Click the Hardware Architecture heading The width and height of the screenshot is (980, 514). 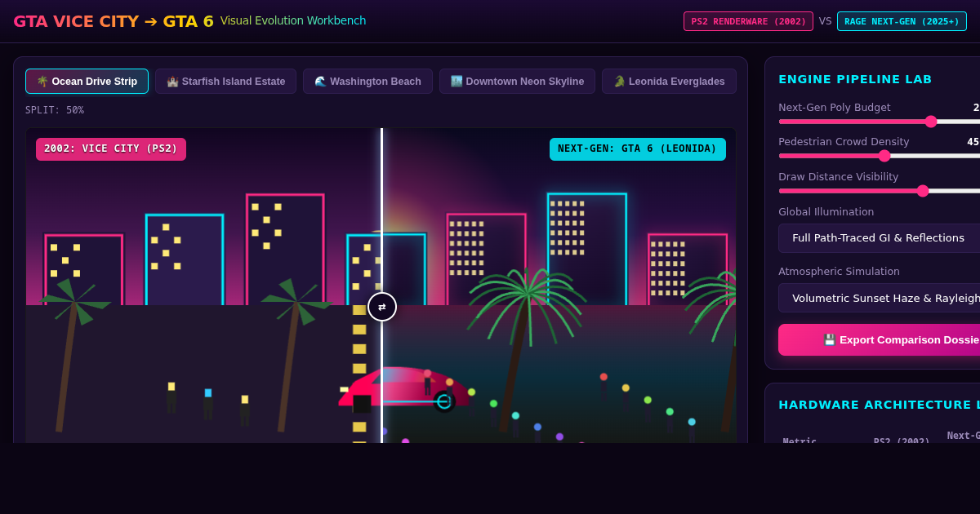pos(879,405)
